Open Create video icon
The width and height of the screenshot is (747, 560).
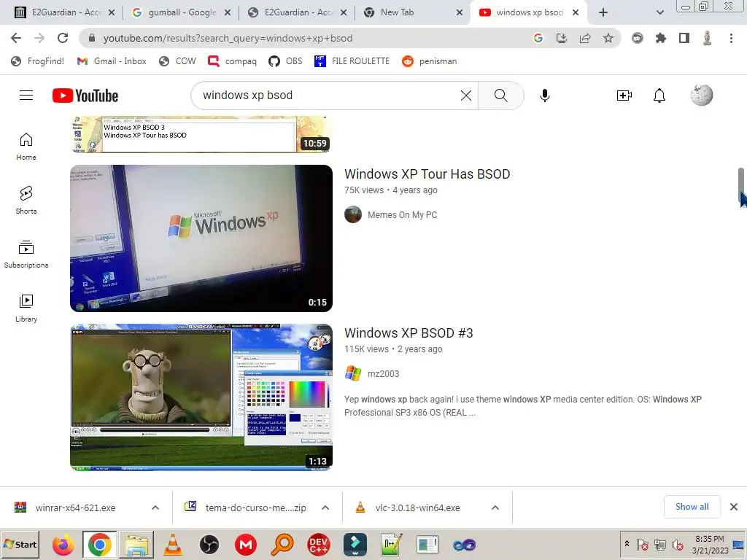(624, 96)
